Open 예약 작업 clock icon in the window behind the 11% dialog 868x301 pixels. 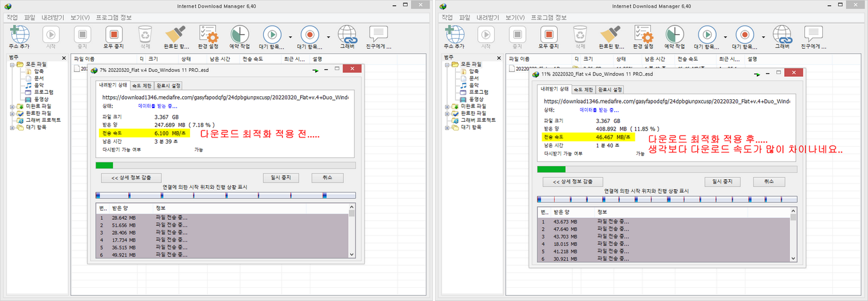click(x=674, y=37)
